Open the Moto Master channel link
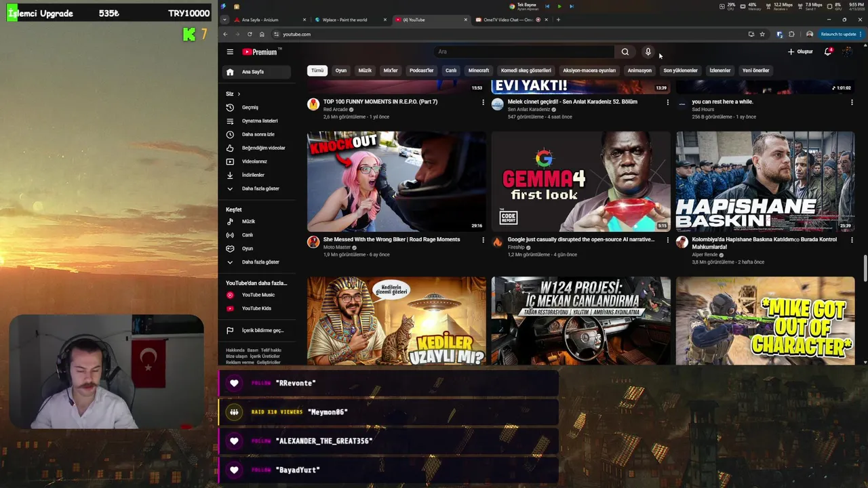Image resolution: width=868 pixels, height=488 pixels. [x=337, y=247]
